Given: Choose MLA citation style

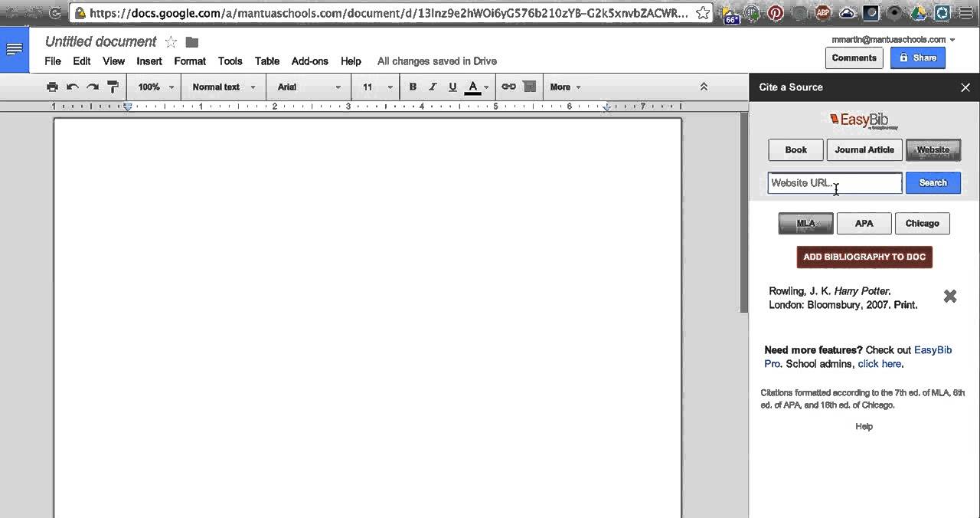Looking at the screenshot, I should [805, 224].
